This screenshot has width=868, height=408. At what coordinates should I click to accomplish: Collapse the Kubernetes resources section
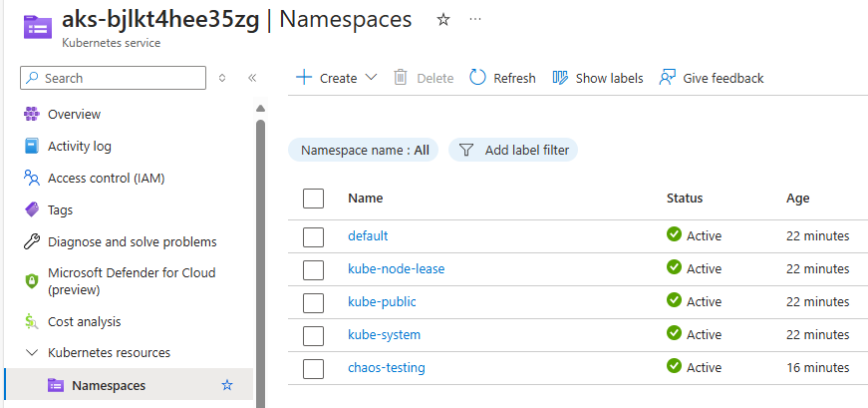[32, 352]
